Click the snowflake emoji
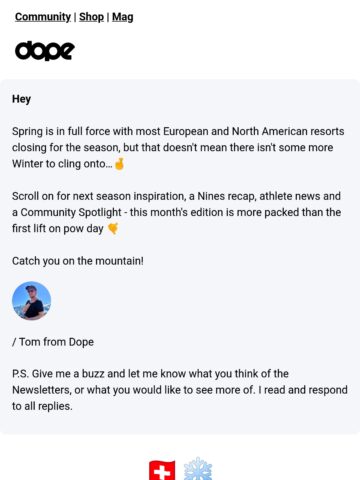This screenshot has width=360, height=480. pyautogui.click(x=198, y=469)
